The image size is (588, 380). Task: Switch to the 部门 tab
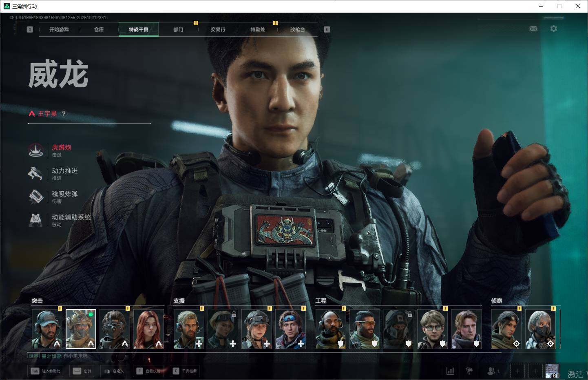pos(178,29)
